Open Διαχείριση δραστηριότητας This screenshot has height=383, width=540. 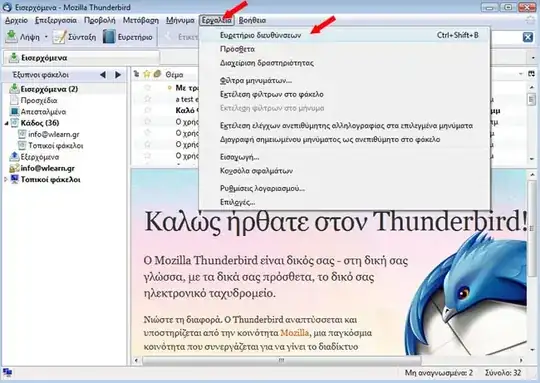click(344, 63)
